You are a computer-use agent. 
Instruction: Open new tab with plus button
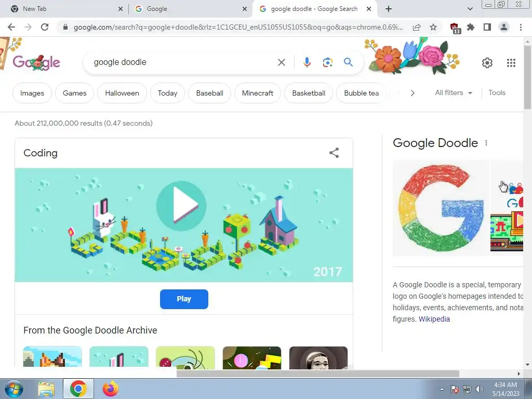click(x=389, y=9)
